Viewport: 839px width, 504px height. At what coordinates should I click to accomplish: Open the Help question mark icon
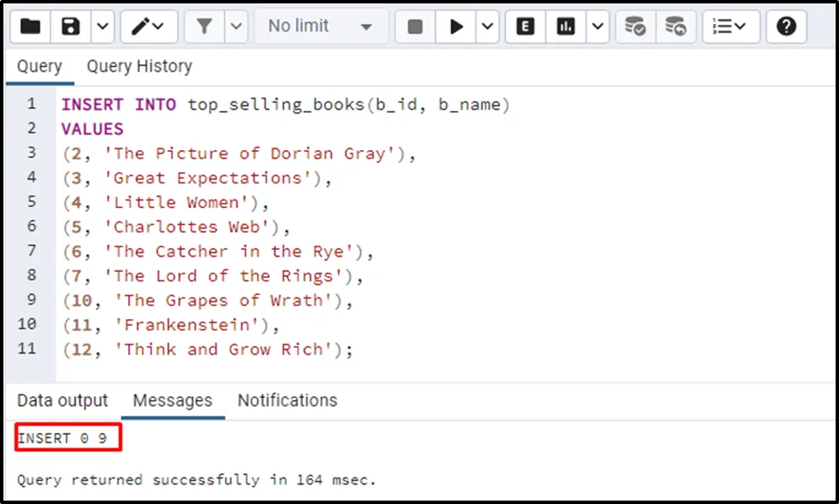coord(786,26)
